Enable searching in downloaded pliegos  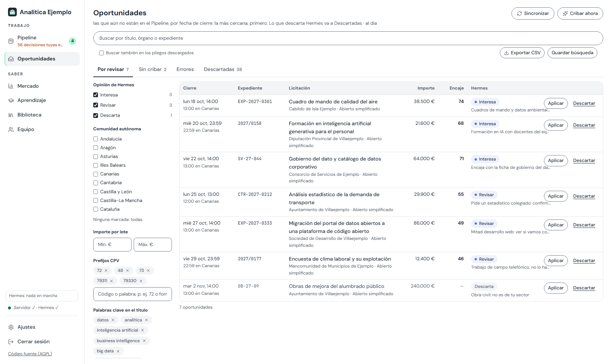coord(102,53)
